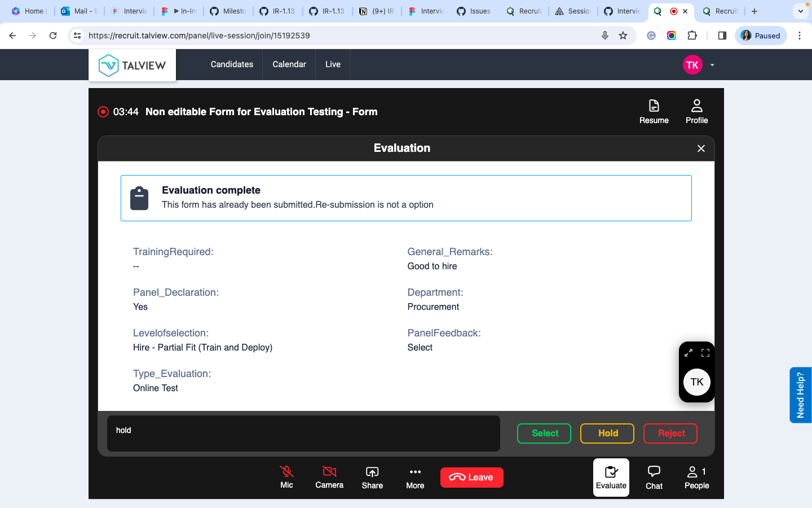Click the Online Test value
This screenshot has height=508, width=812.
click(x=155, y=388)
